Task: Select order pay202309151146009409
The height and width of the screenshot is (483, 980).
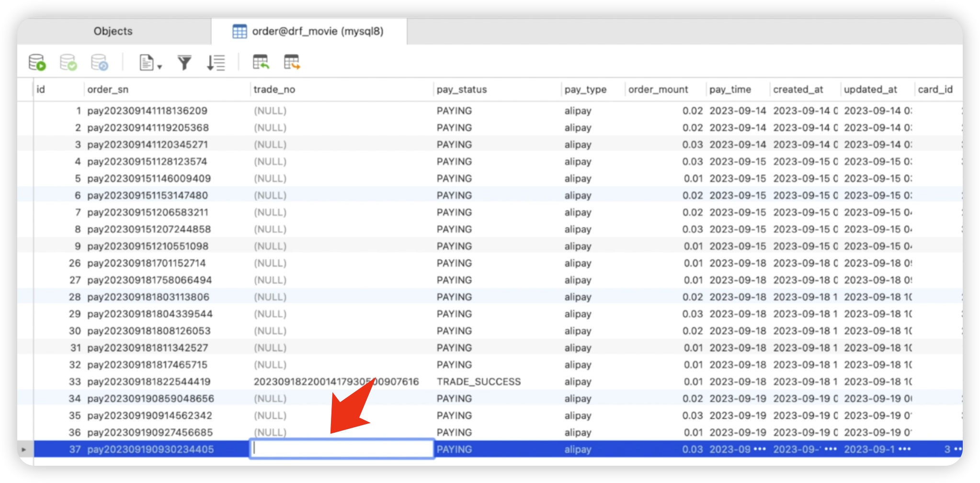Action: [149, 178]
